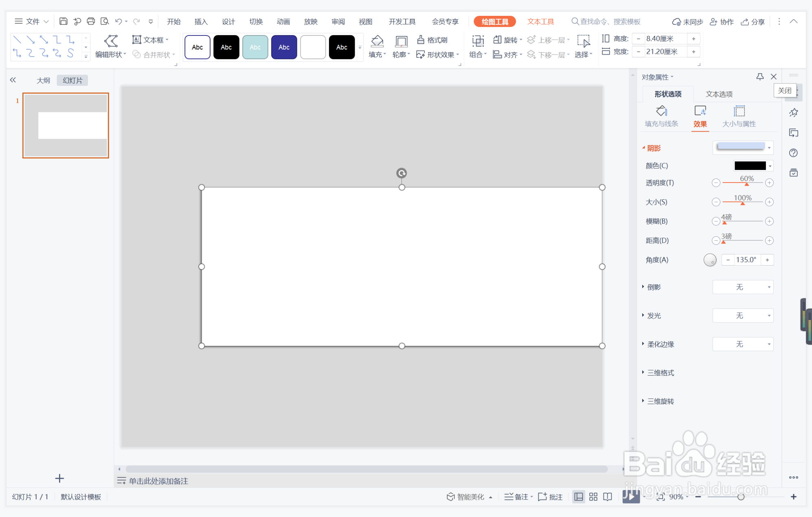Switch to slide sorter grid view
This screenshot has height=517, width=812.
[593, 497]
